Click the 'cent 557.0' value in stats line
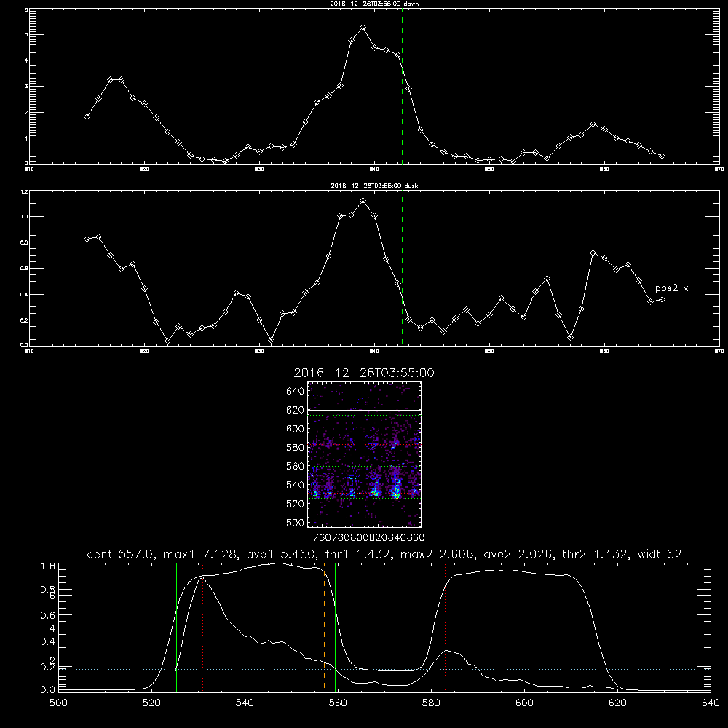The height and width of the screenshot is (728, 728). click(x=120, y=554)
